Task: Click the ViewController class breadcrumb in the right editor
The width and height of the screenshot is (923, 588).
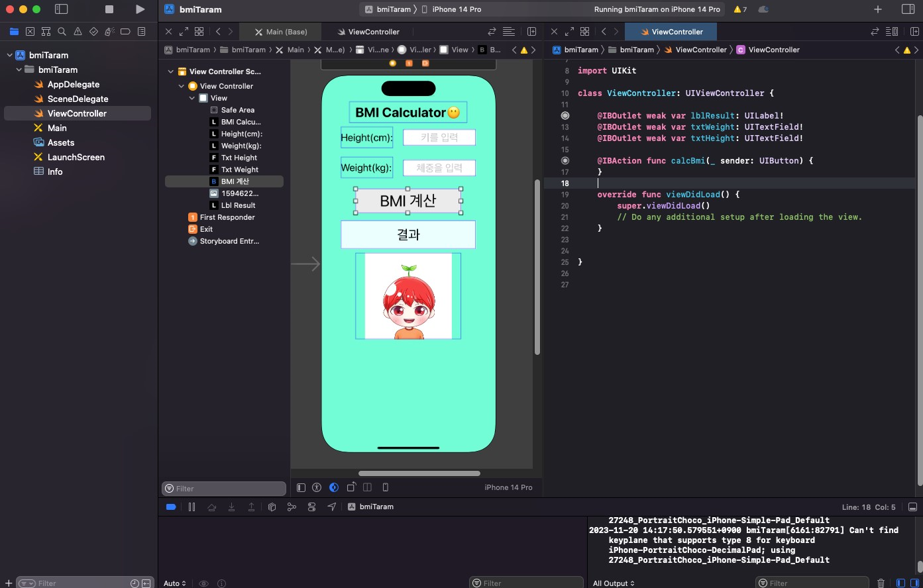Action: tap(768, 50)
